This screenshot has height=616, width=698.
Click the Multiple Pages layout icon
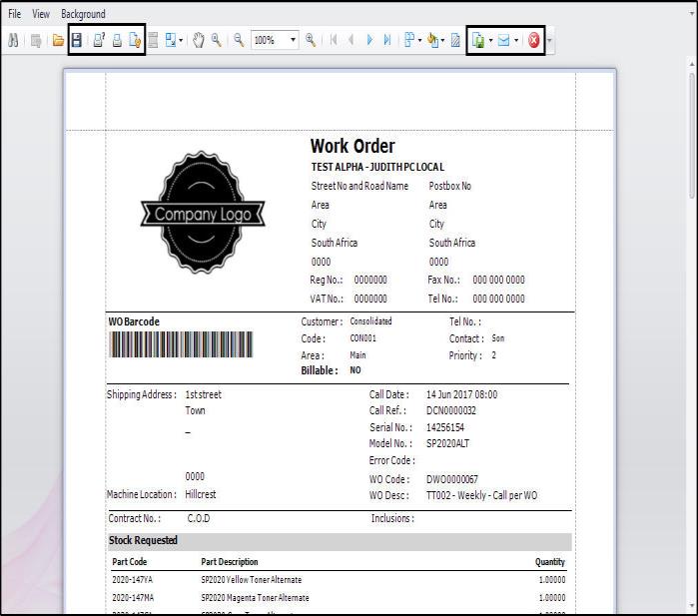[409, 41]
